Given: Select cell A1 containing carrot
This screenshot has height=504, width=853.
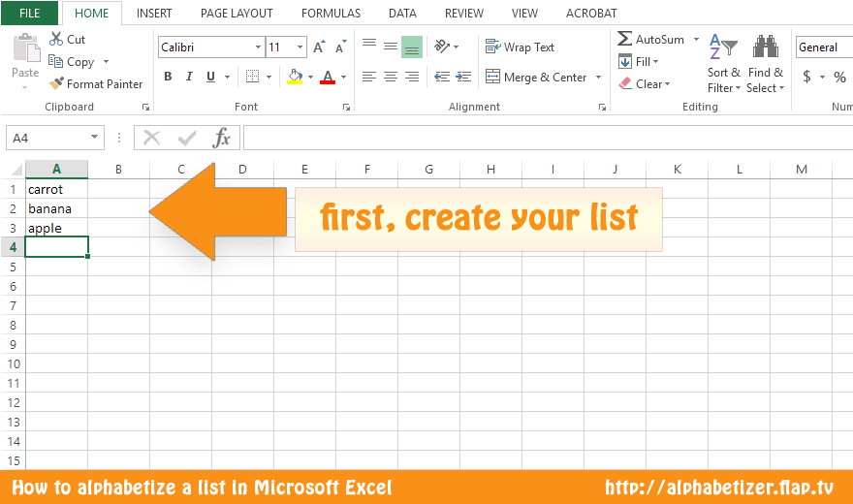Looking at the screenshot, I should click(x=56, y=189).
